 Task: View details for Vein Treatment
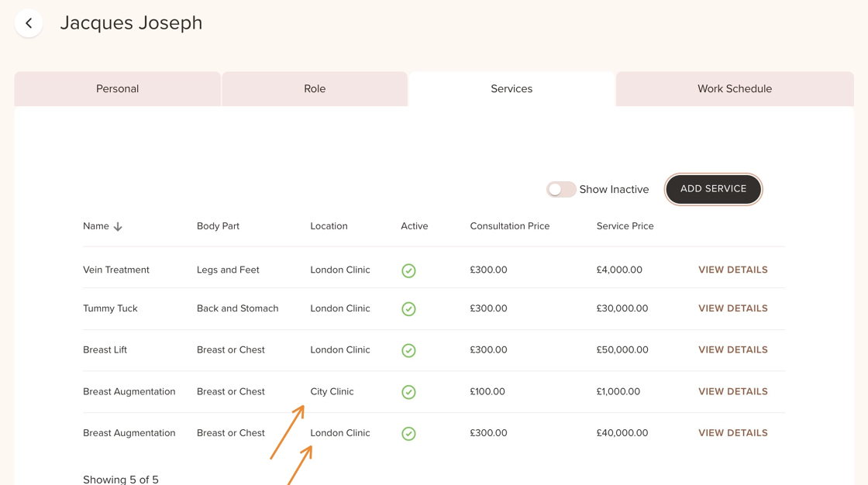(732, 270)
